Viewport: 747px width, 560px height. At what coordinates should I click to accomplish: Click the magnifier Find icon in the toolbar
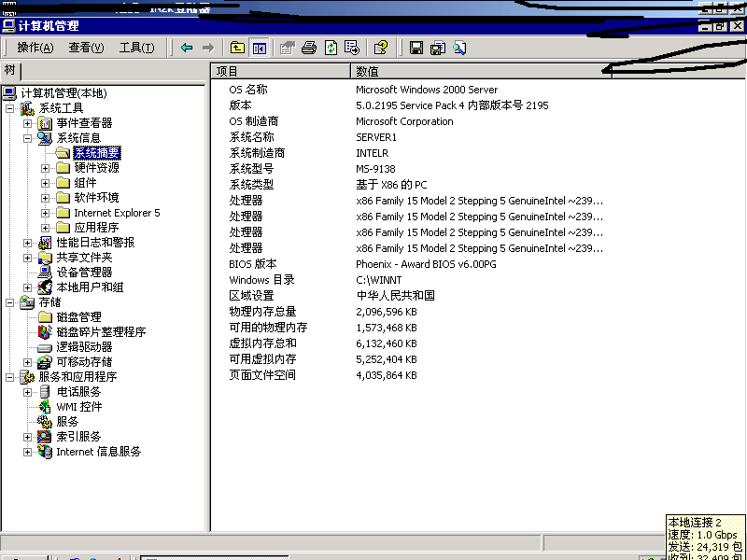(x=459, y=48)
